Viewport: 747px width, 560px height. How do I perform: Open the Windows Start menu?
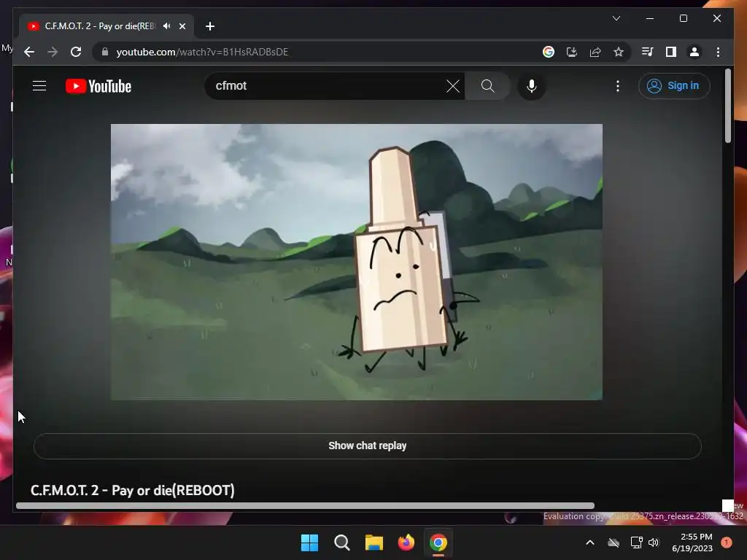point(309,542)
